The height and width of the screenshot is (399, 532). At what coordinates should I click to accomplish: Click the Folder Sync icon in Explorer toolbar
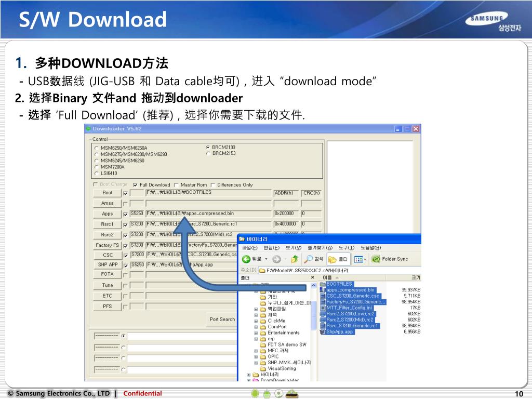click(x=376, y=259)
